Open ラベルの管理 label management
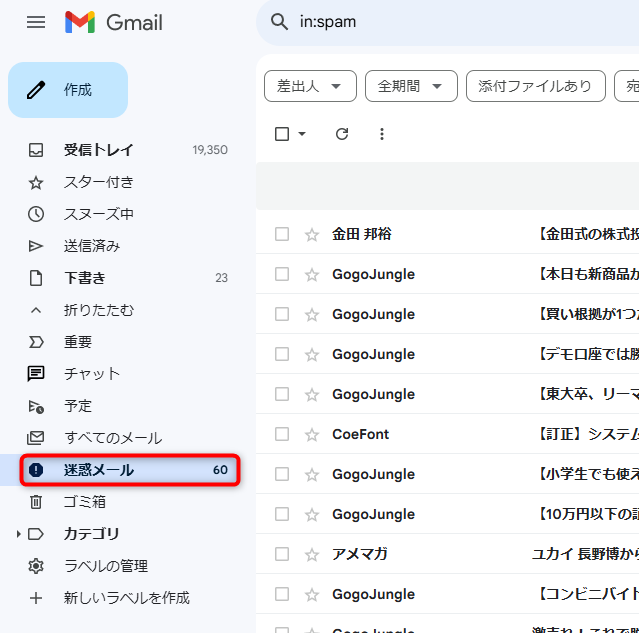The width and height of the screenshot is (639, 633). pyautogui.click(x=128, y=566)
